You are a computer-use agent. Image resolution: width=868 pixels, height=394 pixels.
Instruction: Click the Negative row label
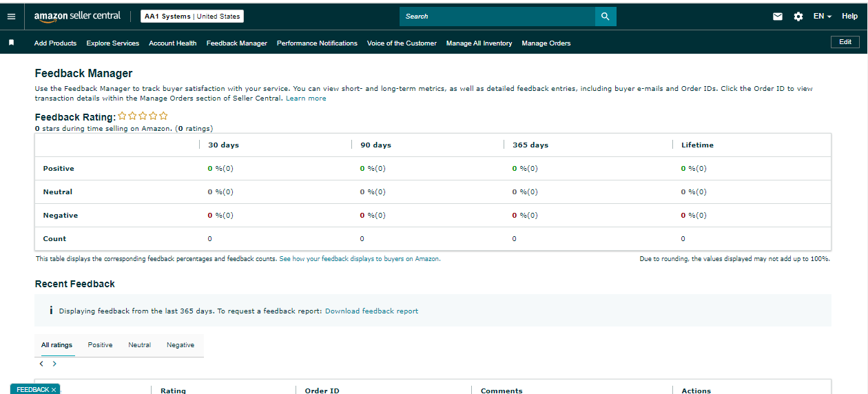click(x=61, y=216)
